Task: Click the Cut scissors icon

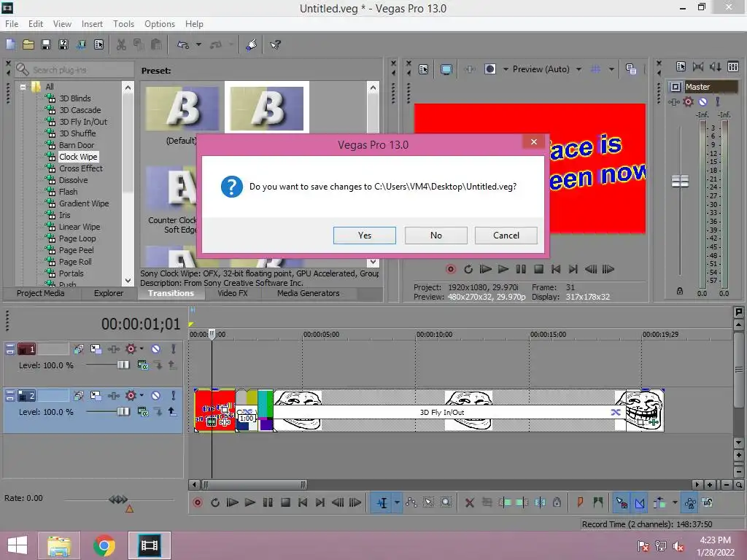Action: [x=121, y=44]
